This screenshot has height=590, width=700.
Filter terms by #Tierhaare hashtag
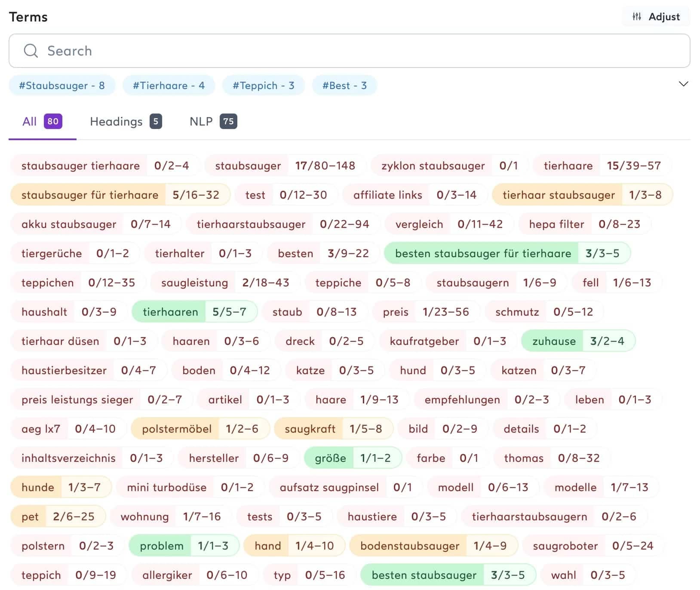pyautogui.click(x=169, y=85)
